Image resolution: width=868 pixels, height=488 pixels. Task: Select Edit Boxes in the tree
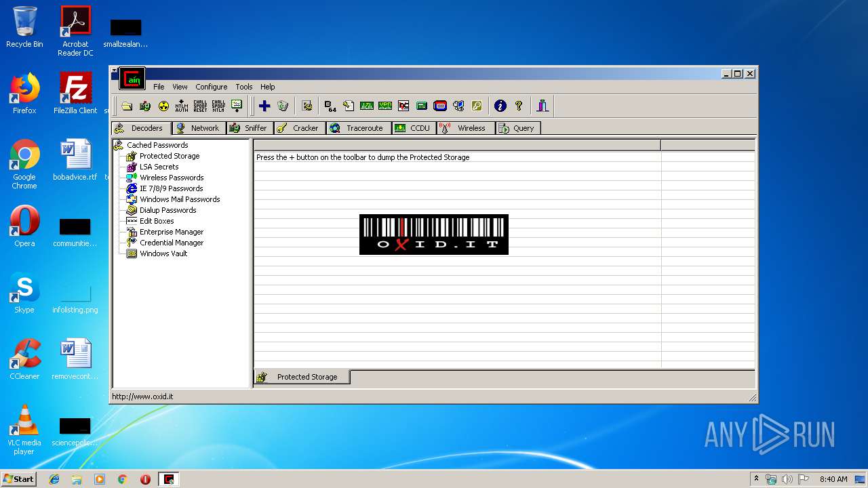(x=157, y=221)
